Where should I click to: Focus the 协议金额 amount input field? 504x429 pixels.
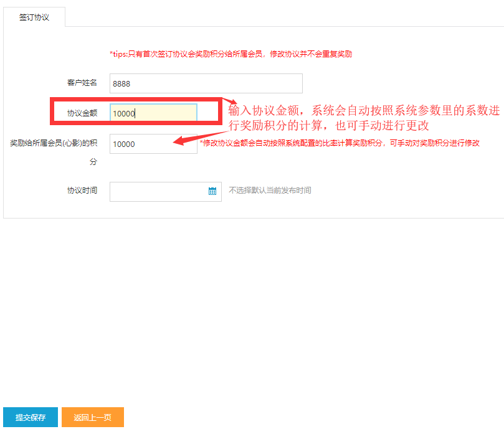tap(153, 113)
